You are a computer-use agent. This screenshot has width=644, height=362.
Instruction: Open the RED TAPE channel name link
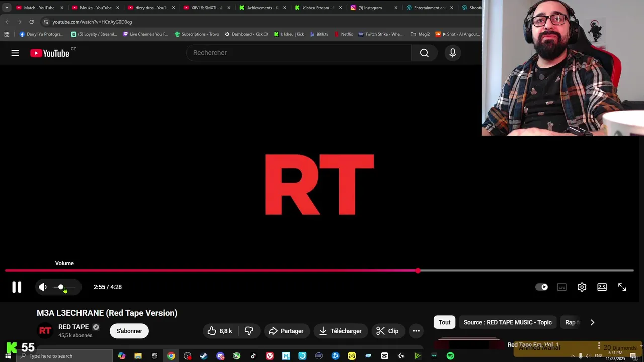click(x=73, y=327)
